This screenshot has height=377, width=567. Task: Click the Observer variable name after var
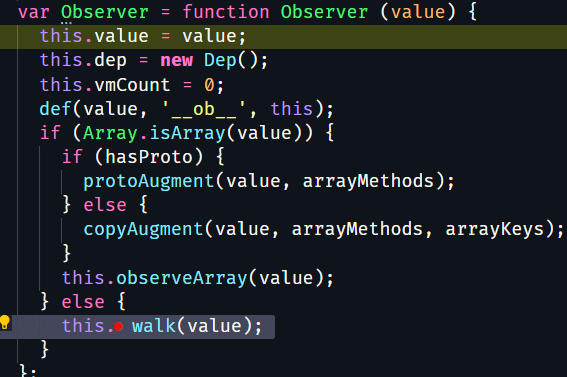(x=105, y=12)
